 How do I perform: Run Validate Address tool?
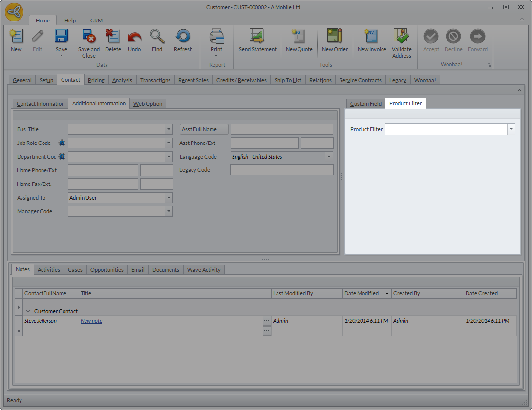tap(402, 37)
